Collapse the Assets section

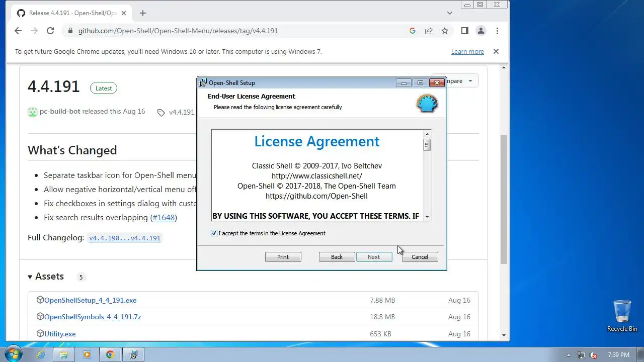(46, 277)
